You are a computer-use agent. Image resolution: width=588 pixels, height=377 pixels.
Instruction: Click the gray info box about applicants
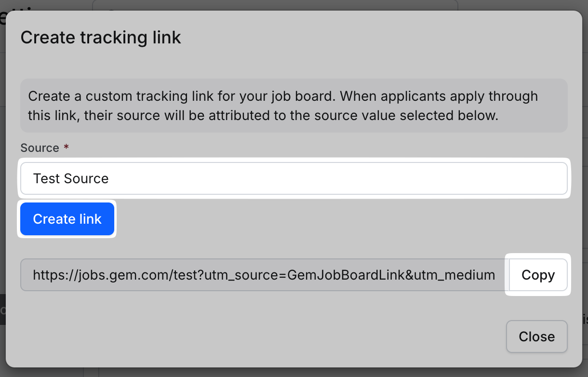click(294, 106)
